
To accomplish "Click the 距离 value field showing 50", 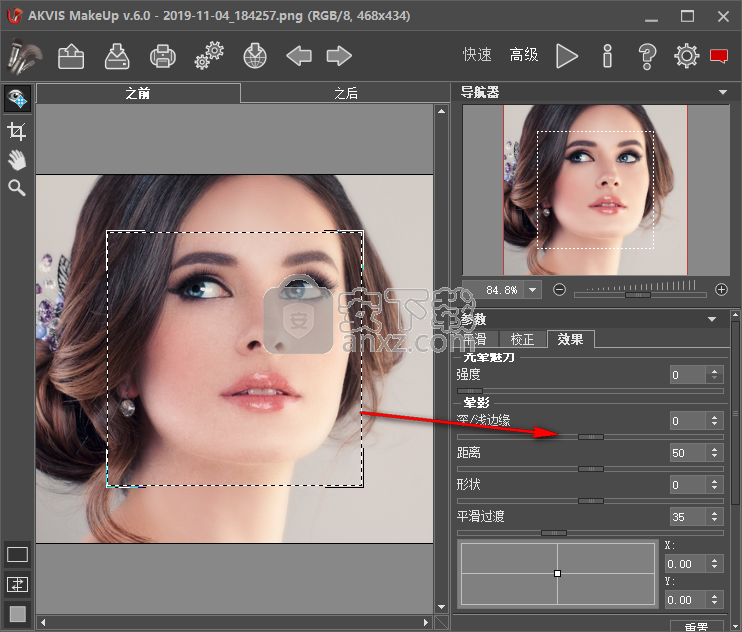I will pos(688,453).
